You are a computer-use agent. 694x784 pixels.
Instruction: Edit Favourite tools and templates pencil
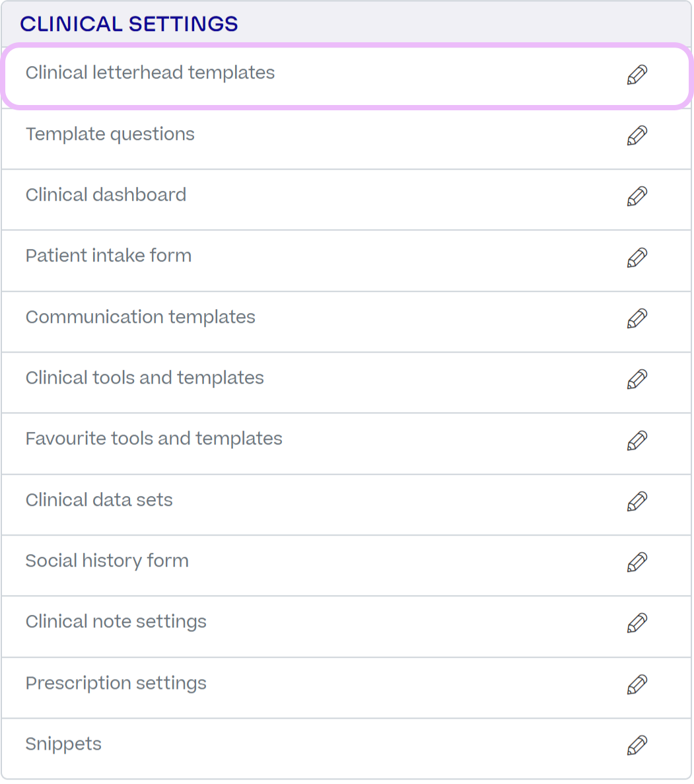pyautogui.click(x=637, y=441)
